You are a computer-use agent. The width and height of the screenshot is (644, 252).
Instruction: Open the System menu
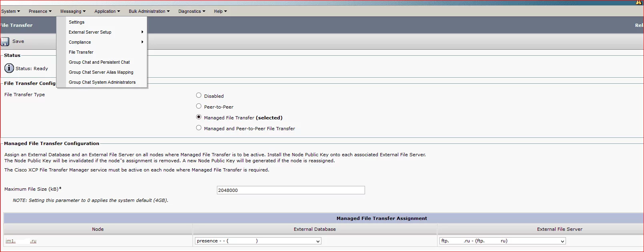pos(10,11)
